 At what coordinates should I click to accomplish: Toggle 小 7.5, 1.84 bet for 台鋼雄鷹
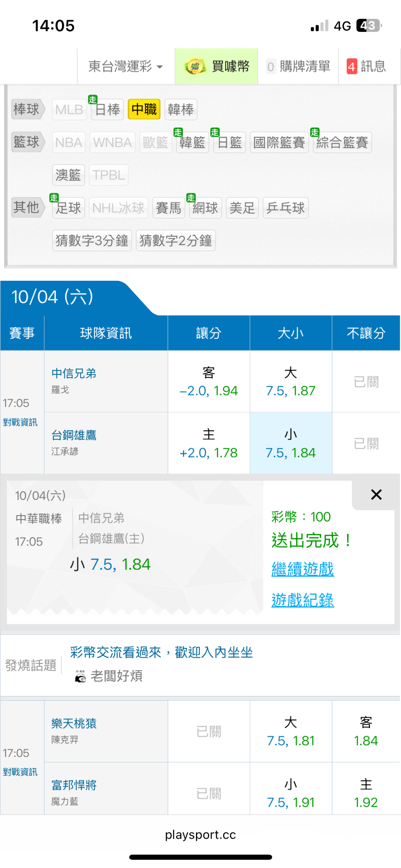[291, 443]
